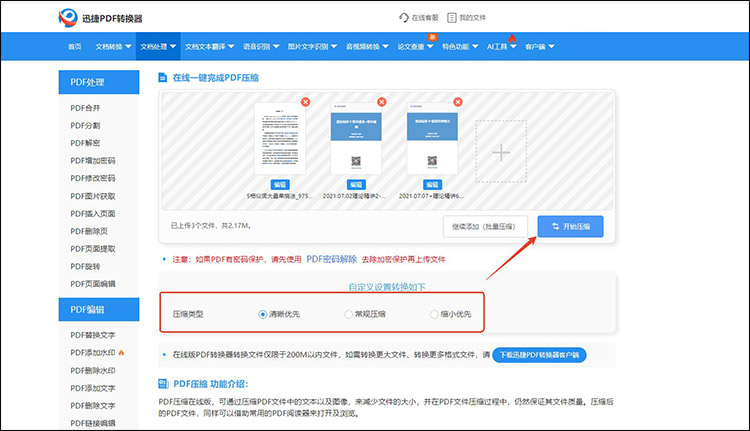Open the 我的文件 text link
The image size is (750, 431).
point(473,18)
